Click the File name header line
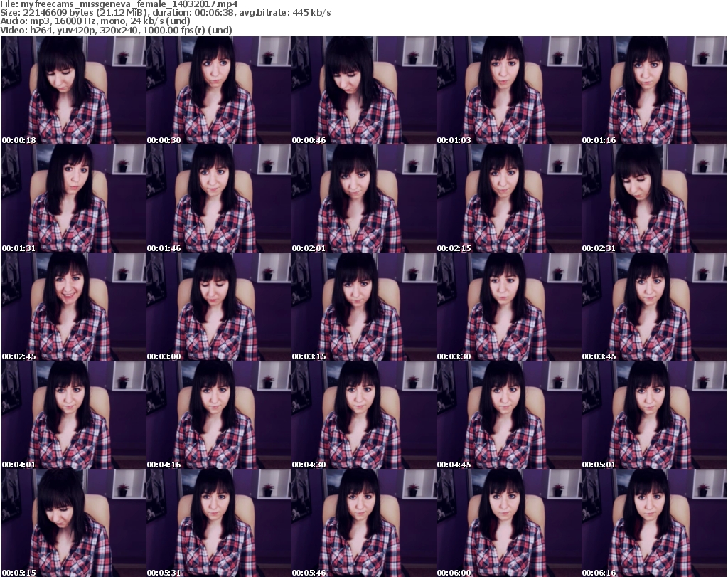The height and width of the screenshot is (577, 728). click(119, 4)
